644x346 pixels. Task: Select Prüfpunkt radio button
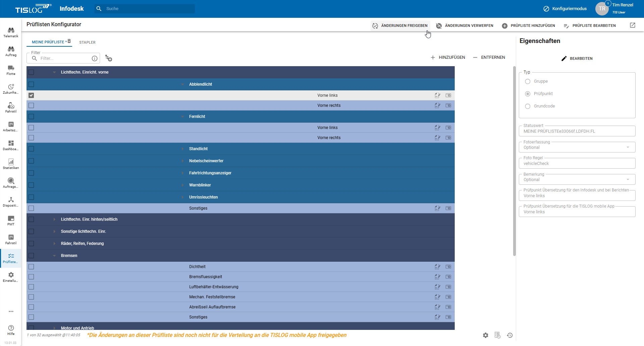(528, 94)
